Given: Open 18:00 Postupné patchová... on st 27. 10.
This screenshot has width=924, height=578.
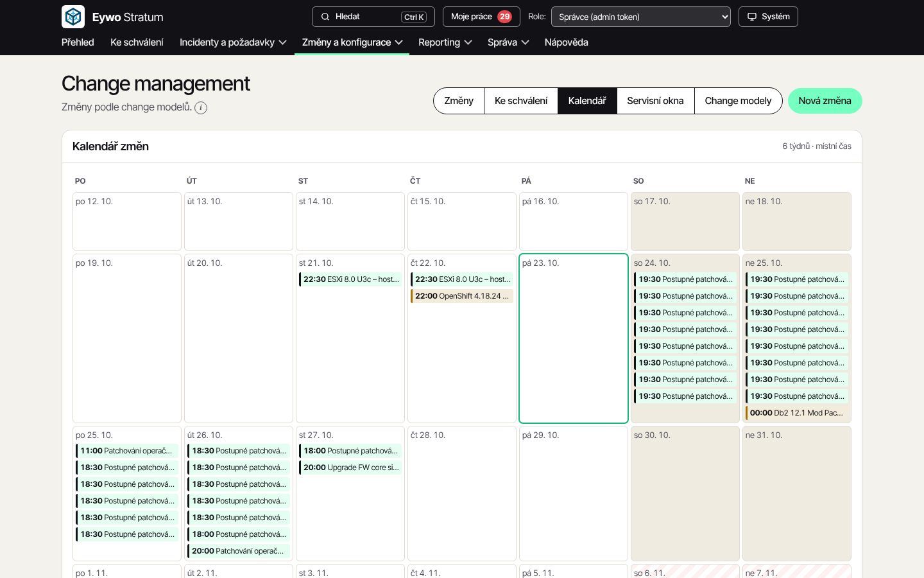Looking at the screenshot, I should coord(350,451).
